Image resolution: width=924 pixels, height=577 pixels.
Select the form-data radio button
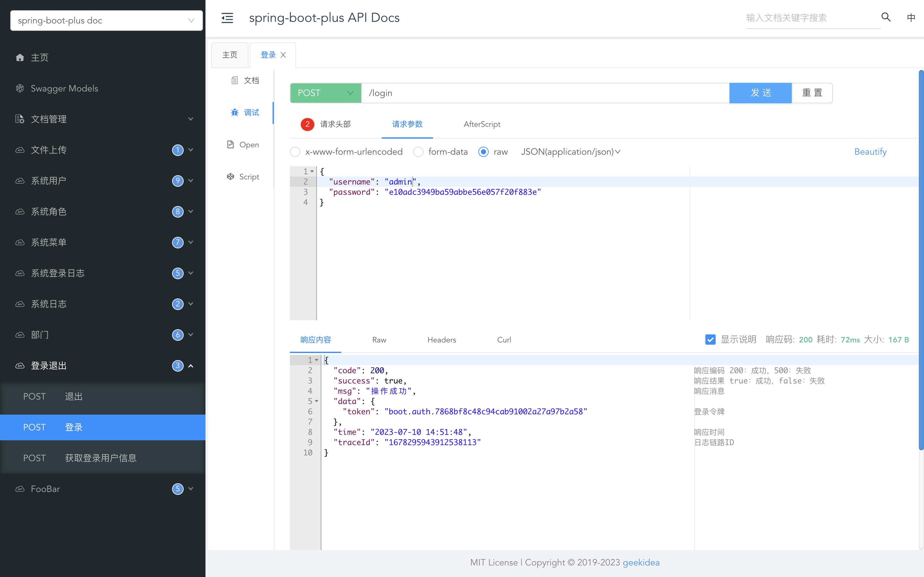pos(418,152)
